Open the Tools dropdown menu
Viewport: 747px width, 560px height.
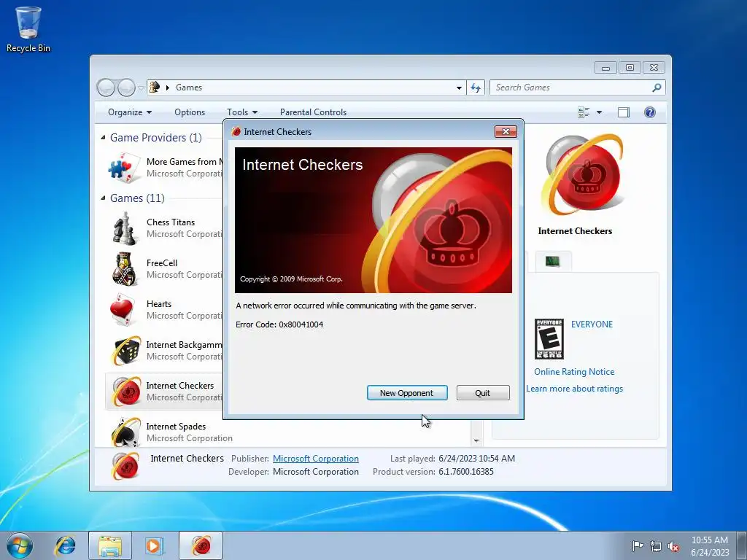tap(242, 112)
